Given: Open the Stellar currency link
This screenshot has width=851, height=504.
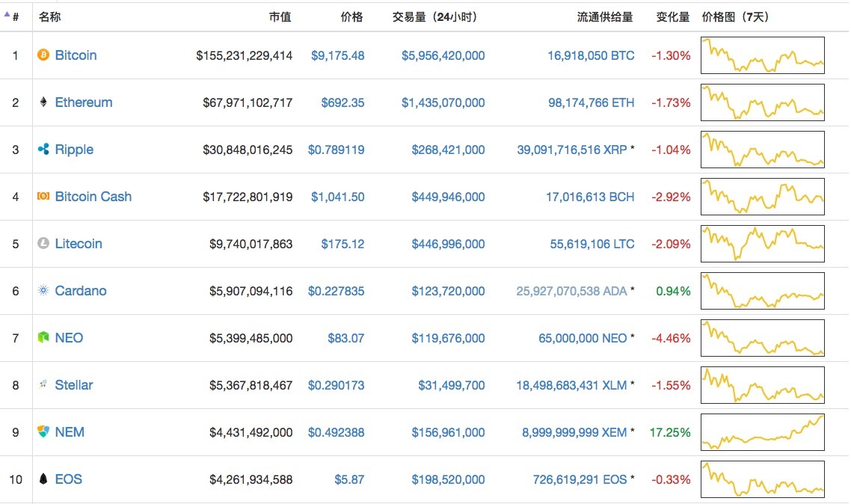Looking at the screenshot, I should 74,385.
